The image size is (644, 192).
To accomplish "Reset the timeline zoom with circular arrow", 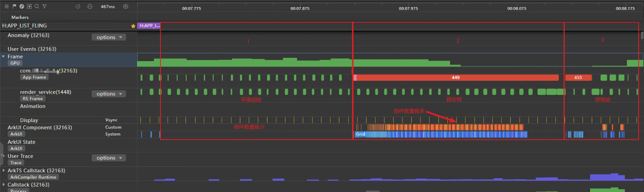I will (78, 6).
